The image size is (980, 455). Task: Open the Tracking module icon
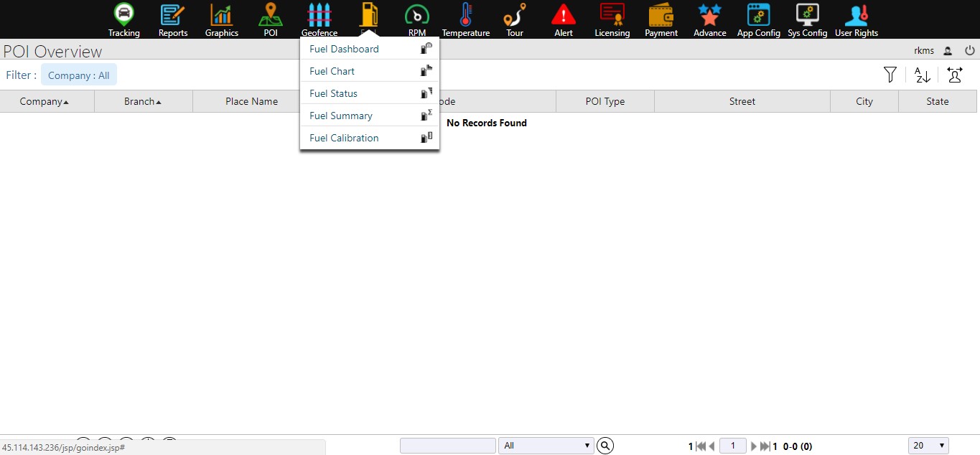pos(124,14)
